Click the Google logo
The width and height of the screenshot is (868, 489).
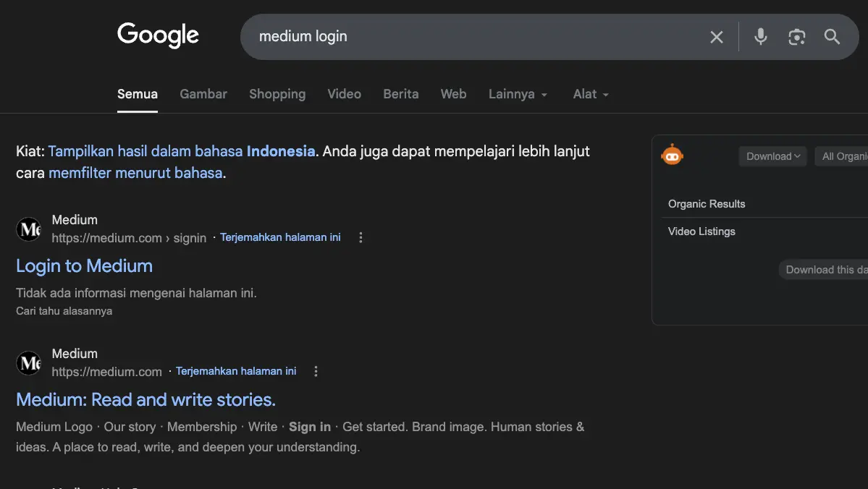click(158, 35)
